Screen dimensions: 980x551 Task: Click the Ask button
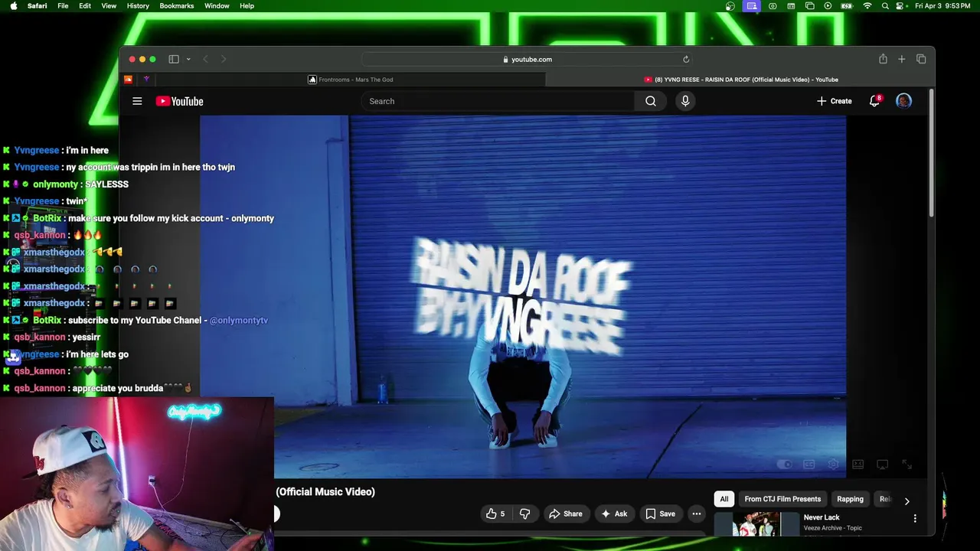613,514
